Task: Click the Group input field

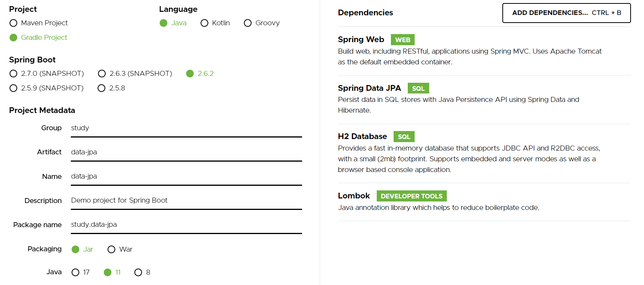Action: (x=186, y=128)
